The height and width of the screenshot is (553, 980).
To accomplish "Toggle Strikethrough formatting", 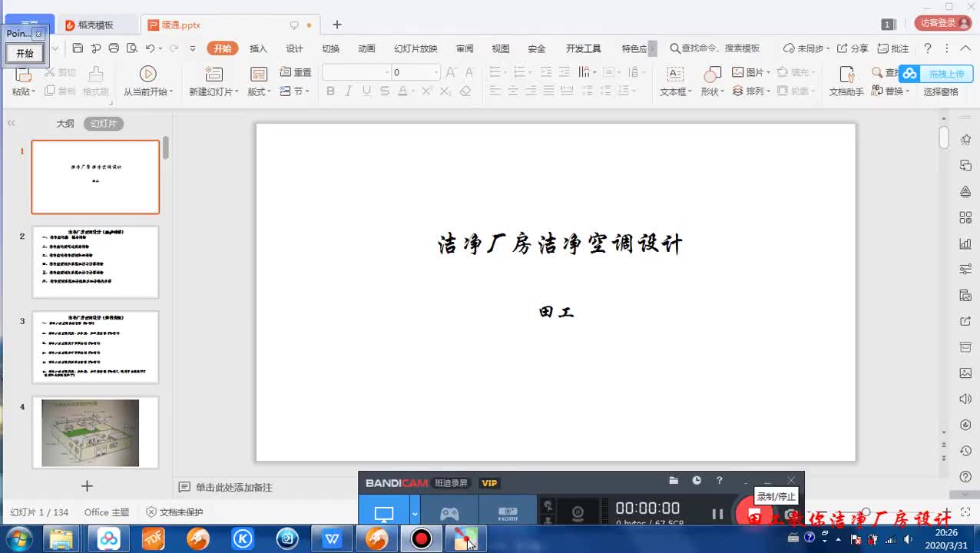I will pyautogui.click(x=384, y=91).
